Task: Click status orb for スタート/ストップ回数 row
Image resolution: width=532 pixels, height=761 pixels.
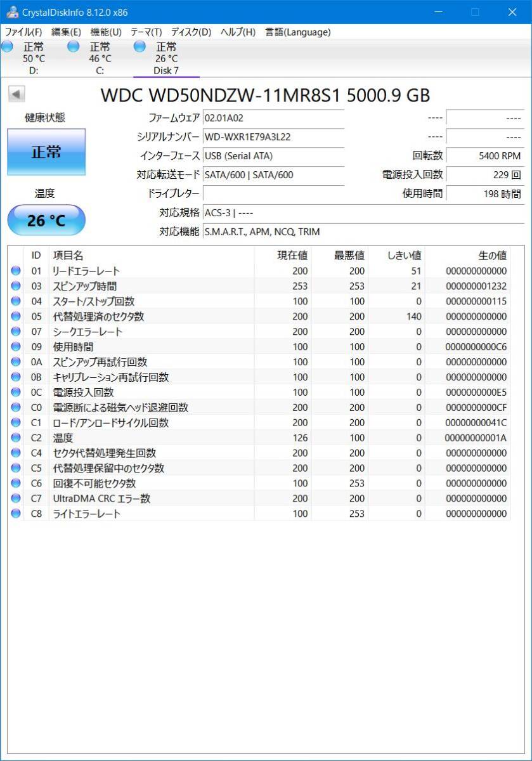Action: [16, 301]
